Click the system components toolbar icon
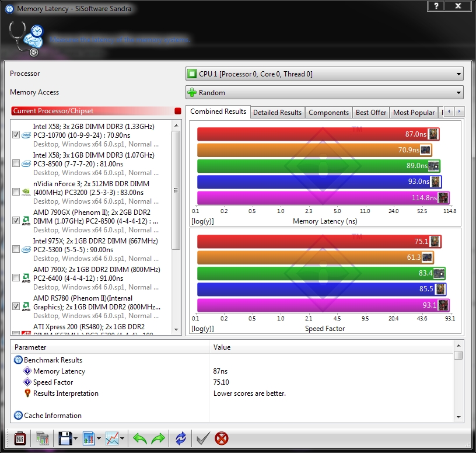 tap(43, 438)
